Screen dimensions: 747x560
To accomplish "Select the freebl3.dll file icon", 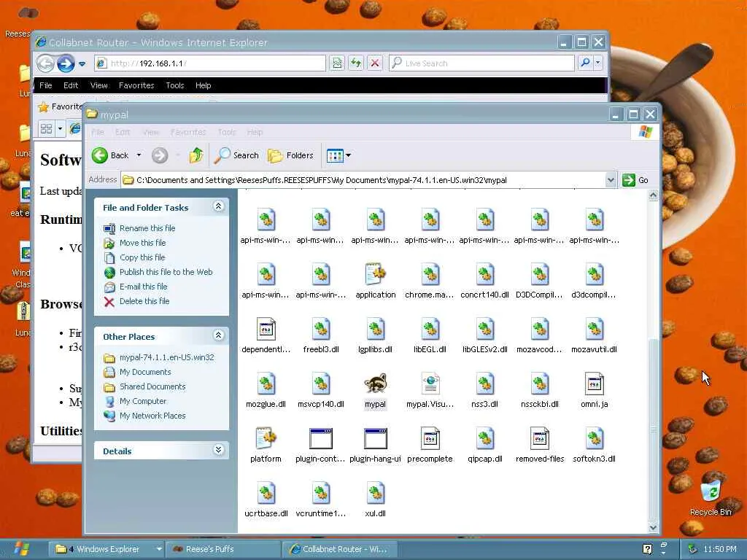I will click(321, 330).
